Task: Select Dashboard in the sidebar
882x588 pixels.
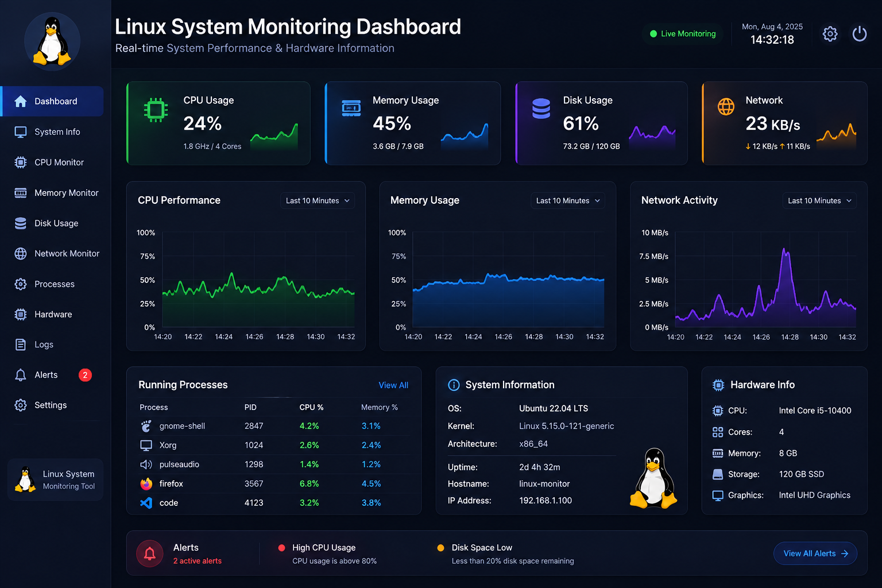Action: (52, 102)
